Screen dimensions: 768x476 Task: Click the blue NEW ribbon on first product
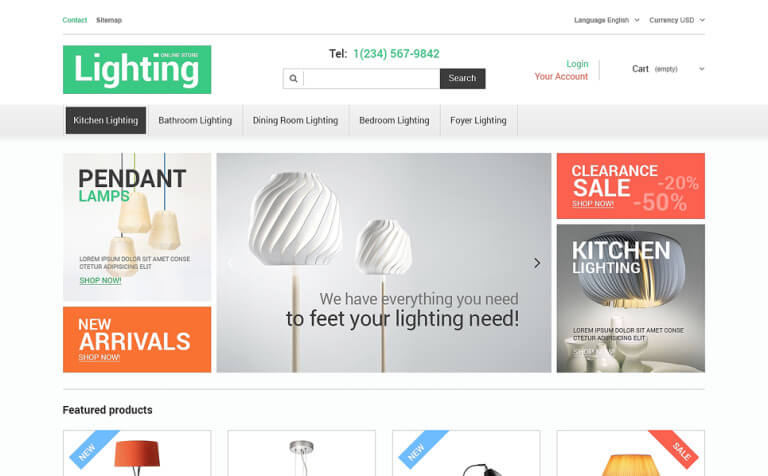(x=93, y=448)
